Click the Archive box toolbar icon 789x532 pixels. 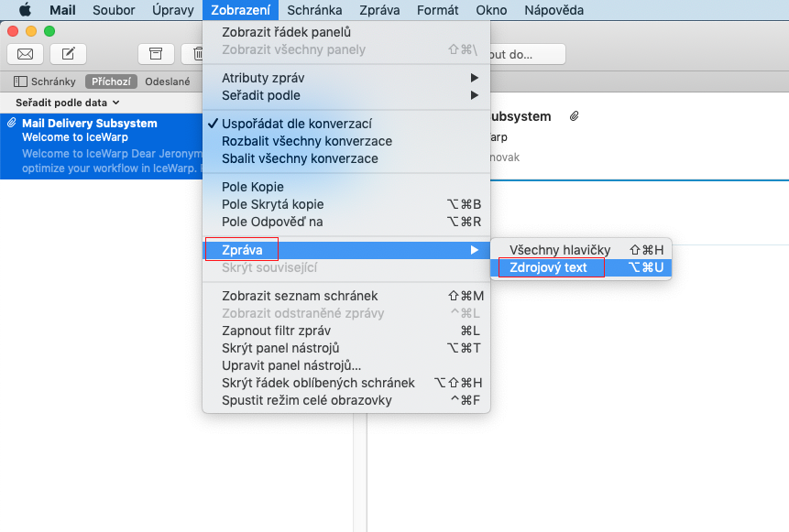[156, 54]
